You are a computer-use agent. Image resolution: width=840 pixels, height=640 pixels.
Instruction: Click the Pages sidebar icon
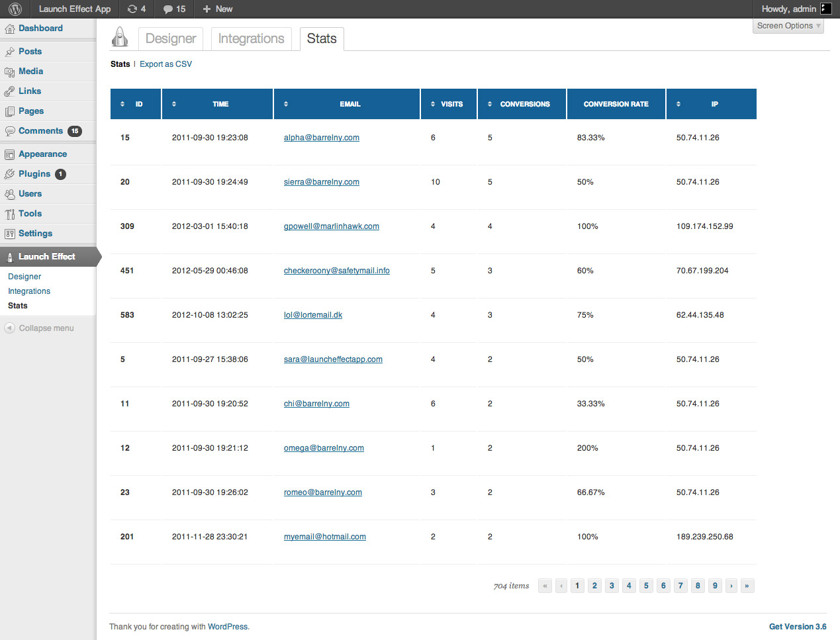[x=9, y=111]
